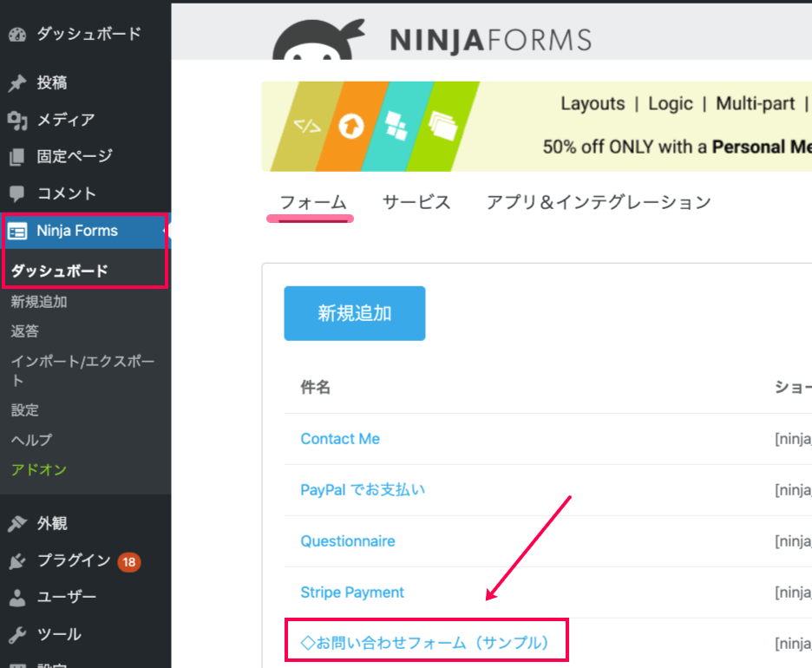Image resolution: width=812 pixels, height=668 pixels.
Task: Click the shortcode cell in Questionnaire row
Action: coord(793,541)
